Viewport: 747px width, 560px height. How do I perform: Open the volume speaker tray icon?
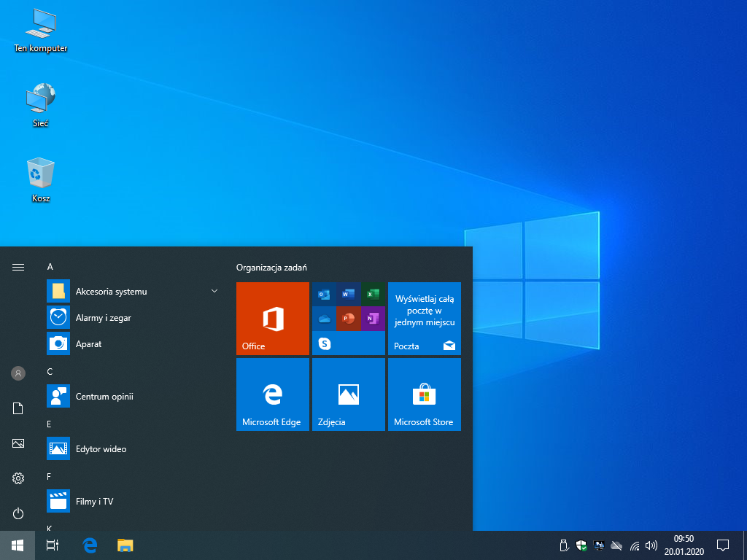pos(651,545)
